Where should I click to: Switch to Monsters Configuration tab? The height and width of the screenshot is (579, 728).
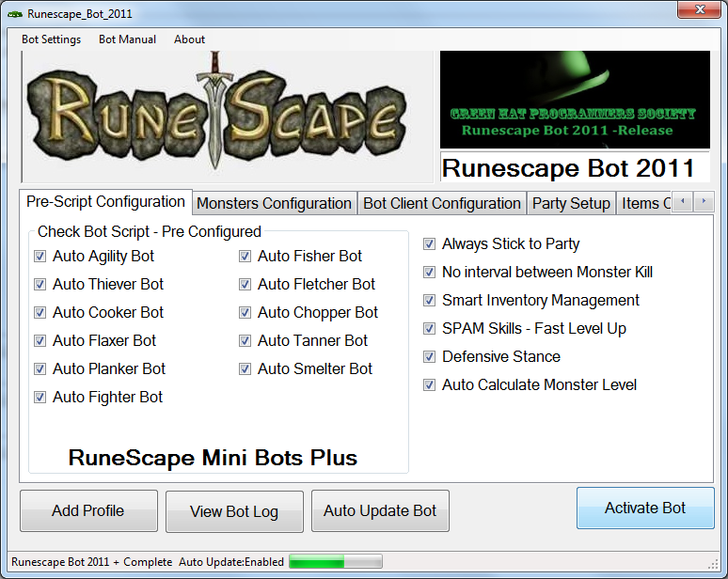tap(274, 203)
